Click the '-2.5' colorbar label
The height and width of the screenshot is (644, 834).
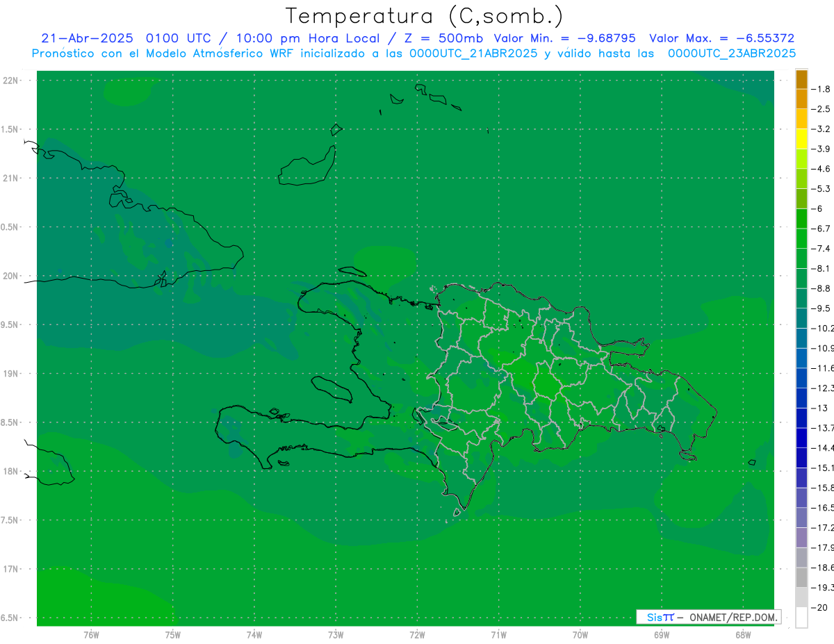click(x=821, y=109)
